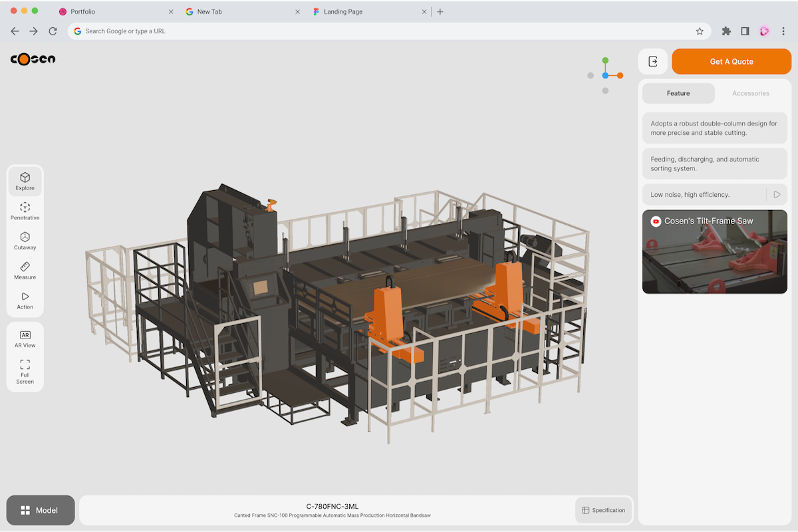Click the exit panel icon beside Get A Quote
This screenshot has width=798, height=532.
[653, 61]
